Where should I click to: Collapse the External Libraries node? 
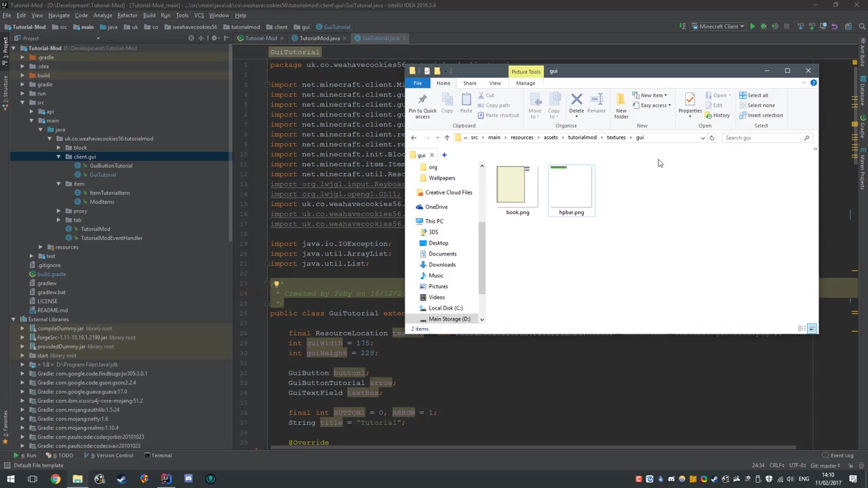click(x=14, y=319)
